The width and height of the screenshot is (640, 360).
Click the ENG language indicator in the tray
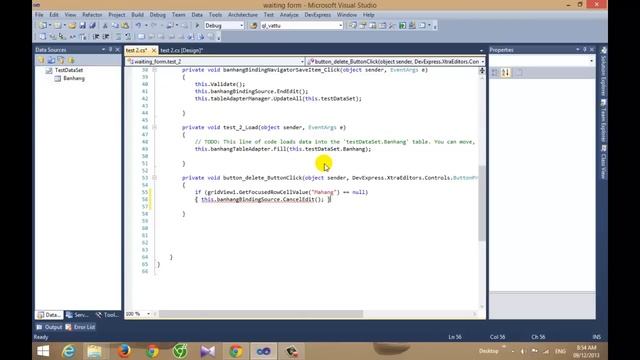[560, 351]
